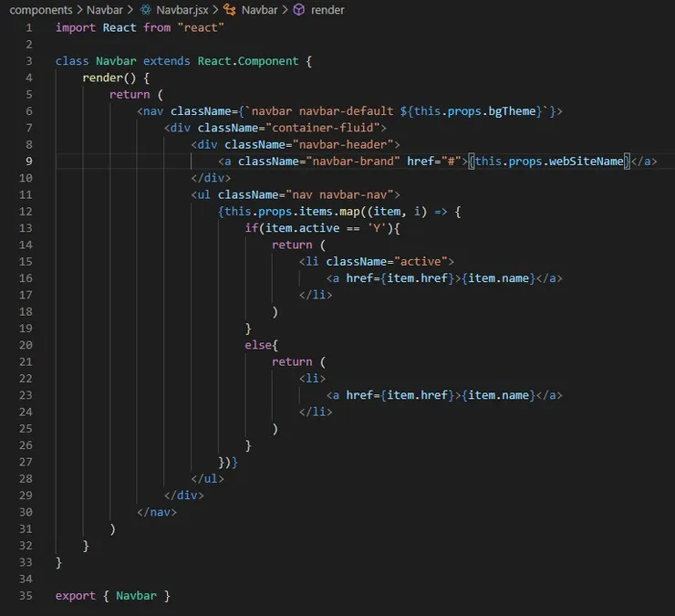675x616 pixels.
Task: Click 'else' keyword on line 20
Action: point(258,346)
